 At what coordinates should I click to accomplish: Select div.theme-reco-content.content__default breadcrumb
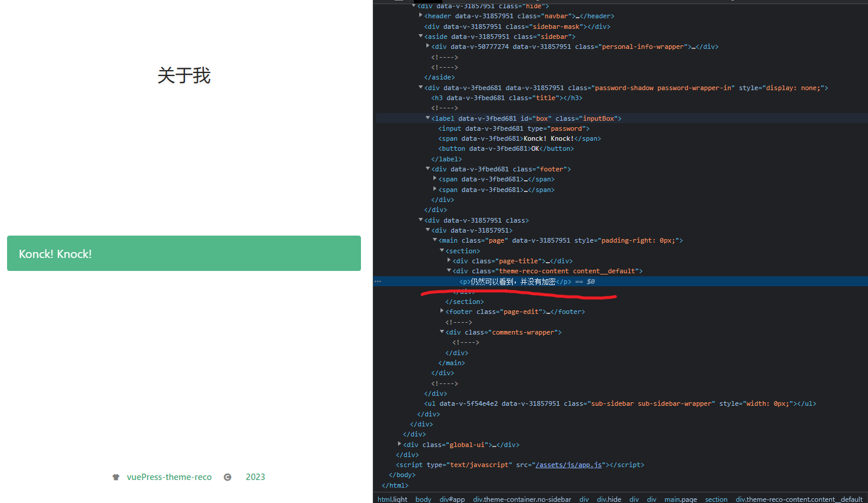tap(799, 499)
